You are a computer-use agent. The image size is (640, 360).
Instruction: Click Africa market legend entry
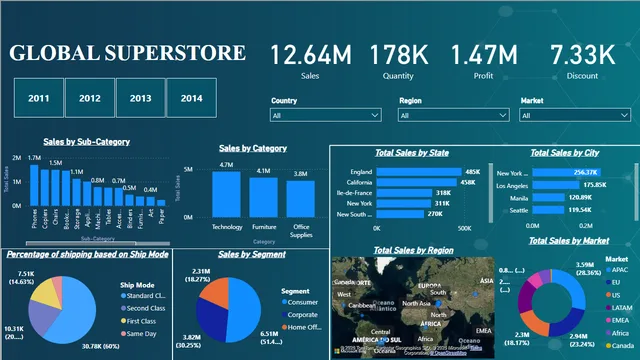(x=618, y=333)
